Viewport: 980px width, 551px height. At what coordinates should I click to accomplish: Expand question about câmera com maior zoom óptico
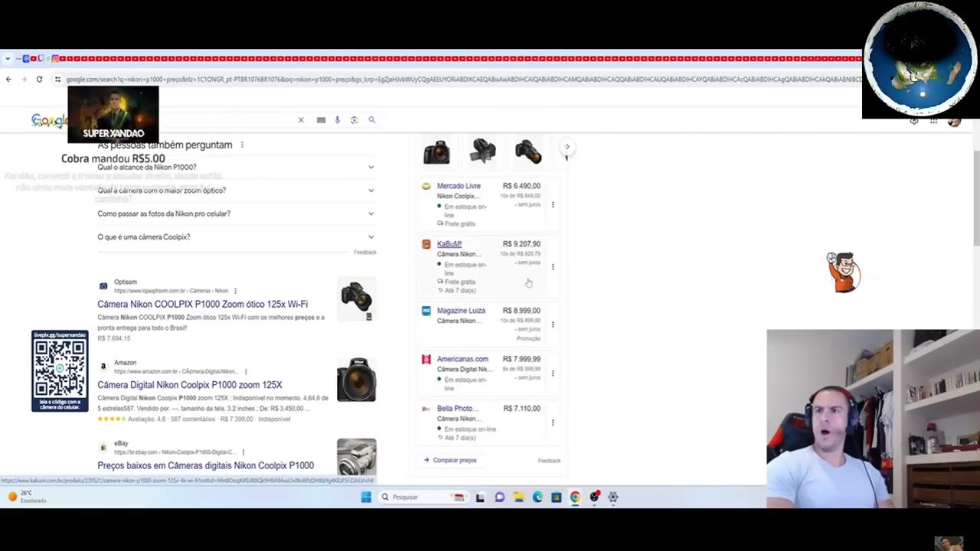click(x=236, y=191)
